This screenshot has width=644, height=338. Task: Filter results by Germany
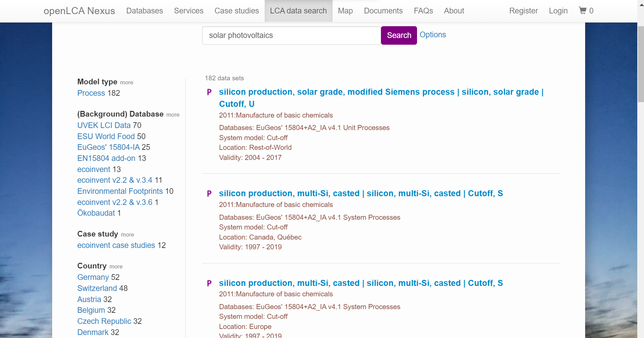(93, 277)
